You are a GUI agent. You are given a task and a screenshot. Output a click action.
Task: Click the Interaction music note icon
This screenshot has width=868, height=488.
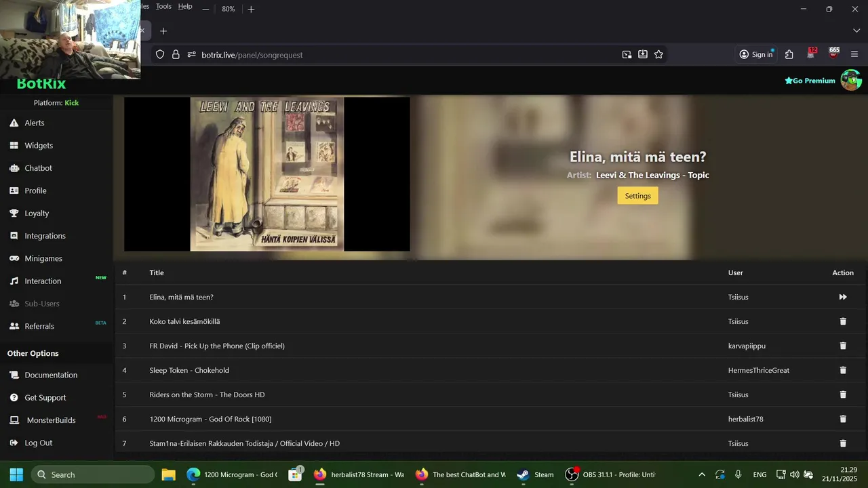(x=14, y=281)
